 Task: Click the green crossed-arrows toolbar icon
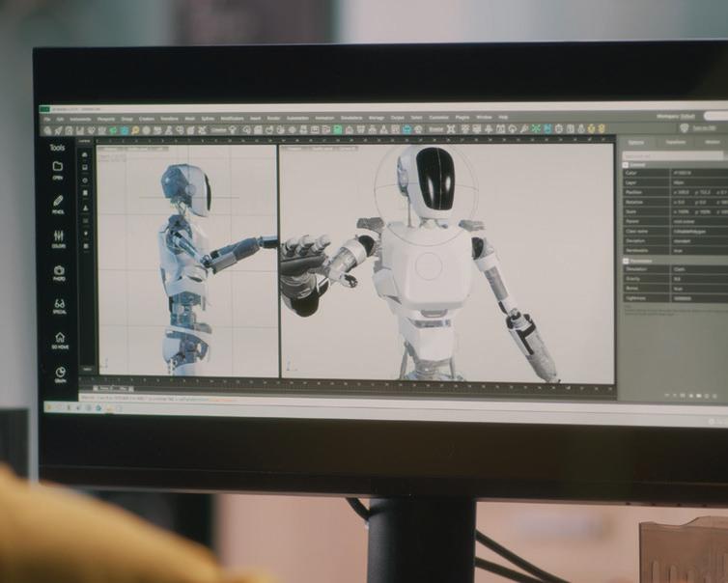click(536, 128)
